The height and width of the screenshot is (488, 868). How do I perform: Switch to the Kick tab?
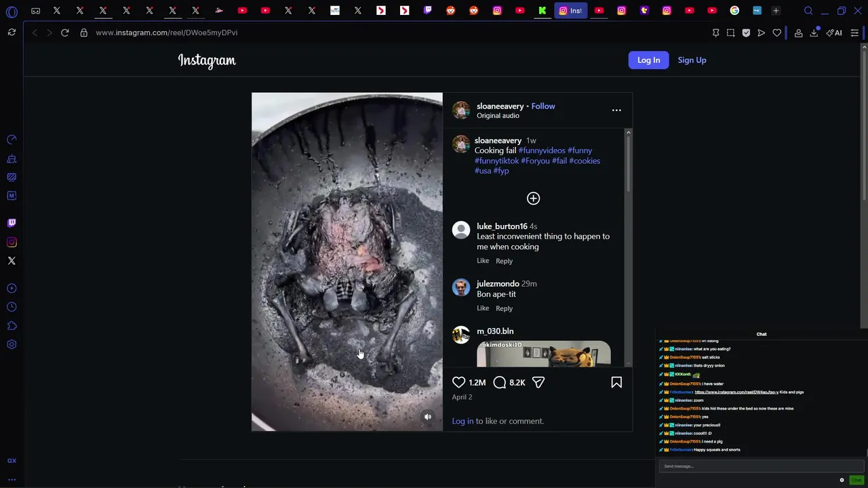tap(542, 10)
